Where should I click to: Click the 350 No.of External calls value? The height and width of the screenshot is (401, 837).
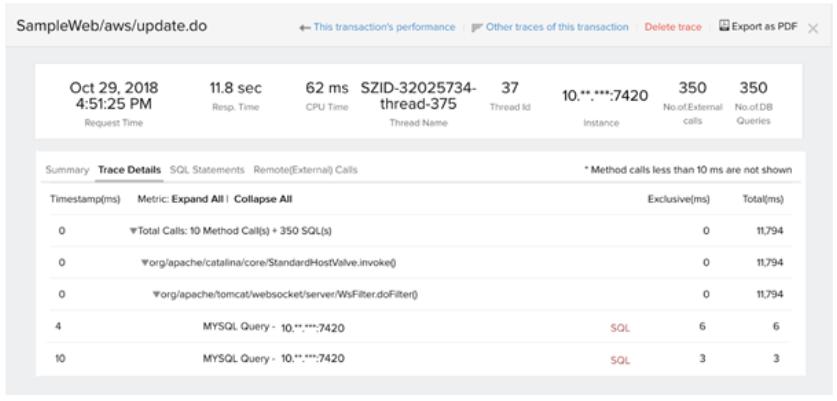[692, 88]
